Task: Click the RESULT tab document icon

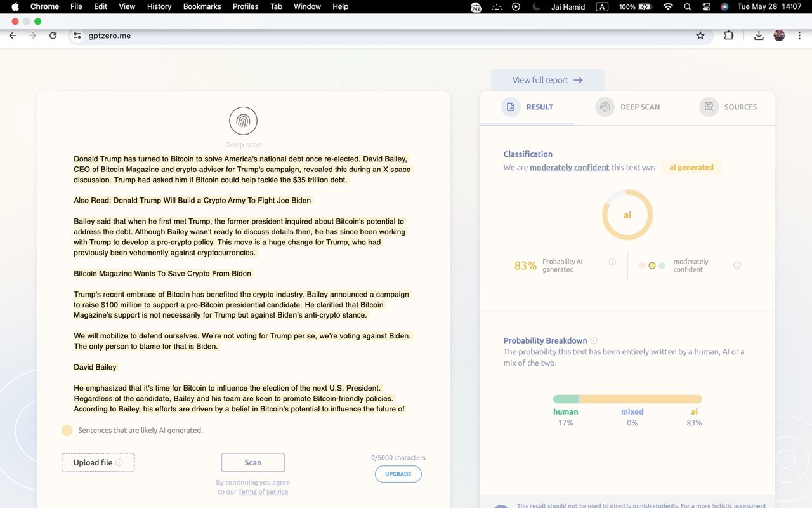Action: 511,107
